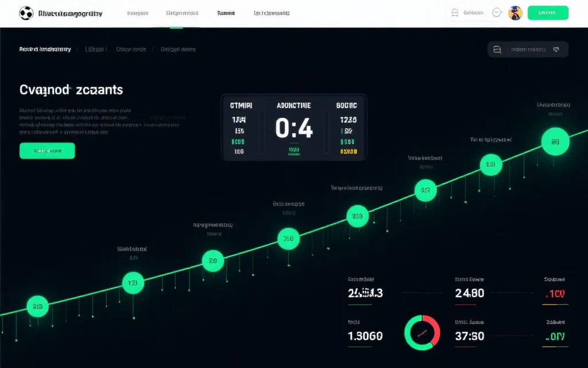Open the dark filter box below the header
Viewport: 588px width, 368px height.
tap(528, 49)
